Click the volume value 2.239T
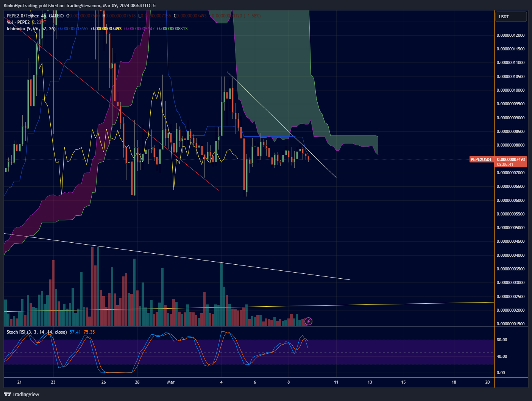This screenshot has width=532, height=401. click(39, 22)
